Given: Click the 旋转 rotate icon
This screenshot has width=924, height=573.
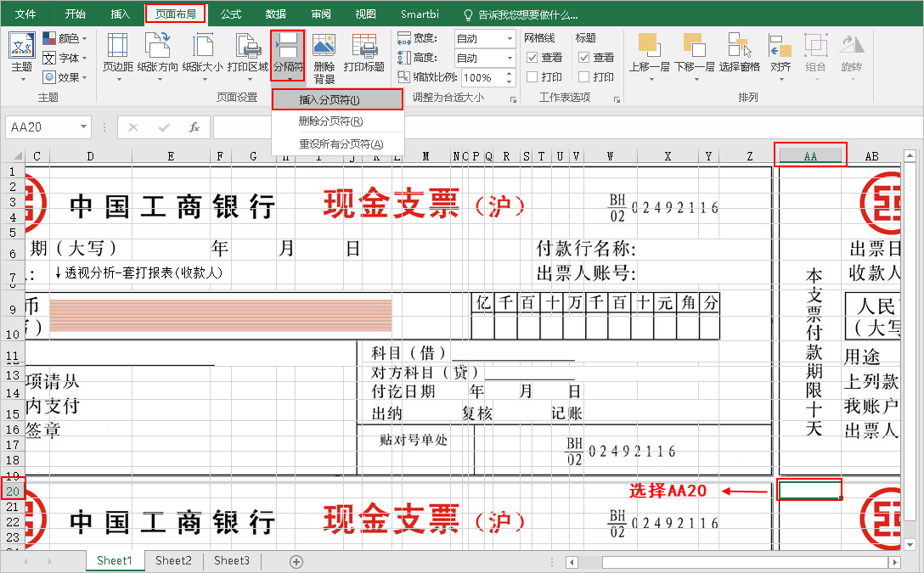Looking at the screenshot, I should pos(852,45).
